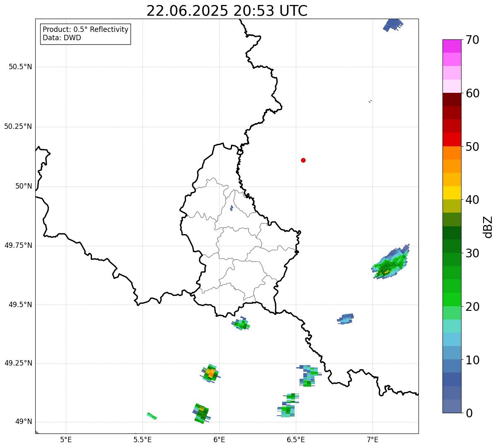Pick the magenta swatch below 70 dBZ
498x448 pixels.
452,46
